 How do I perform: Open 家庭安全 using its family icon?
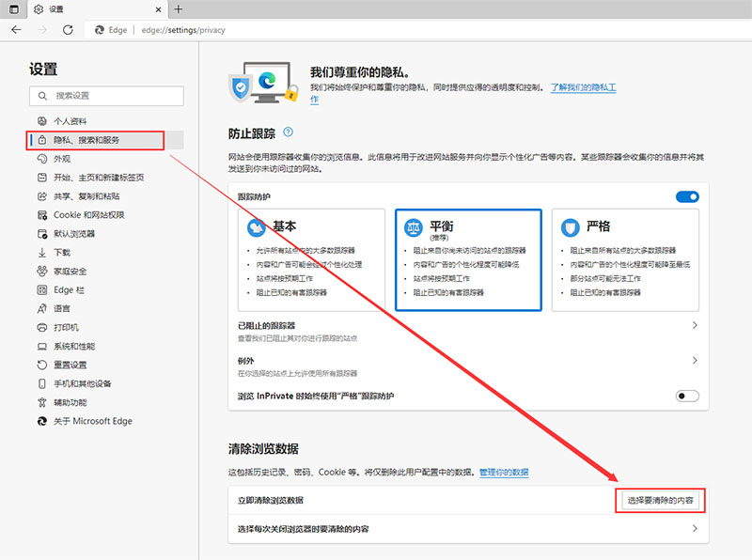pyautogui.click(x=40, y=271)
